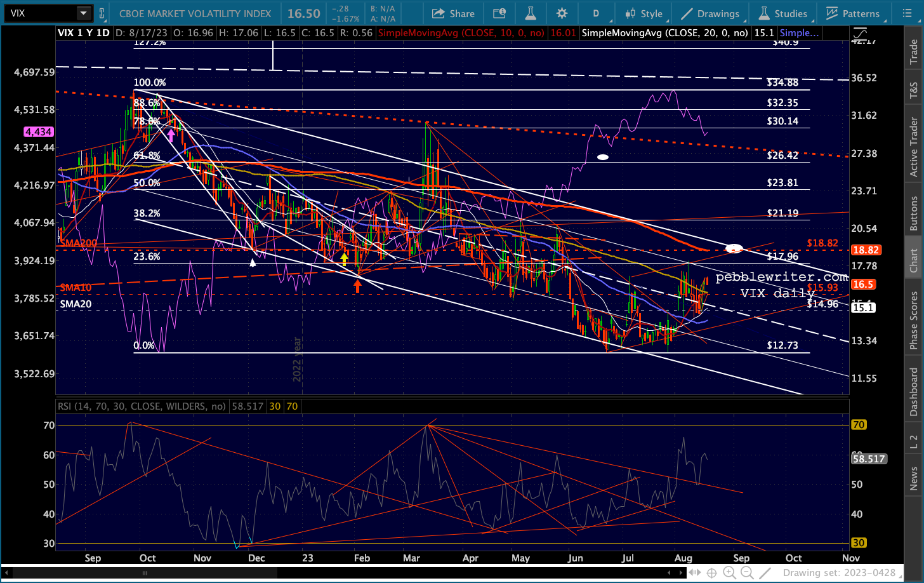Click the Share chart button
Image resolution: width=924 pixels, height=583 pixels.
tap(453, 13)
